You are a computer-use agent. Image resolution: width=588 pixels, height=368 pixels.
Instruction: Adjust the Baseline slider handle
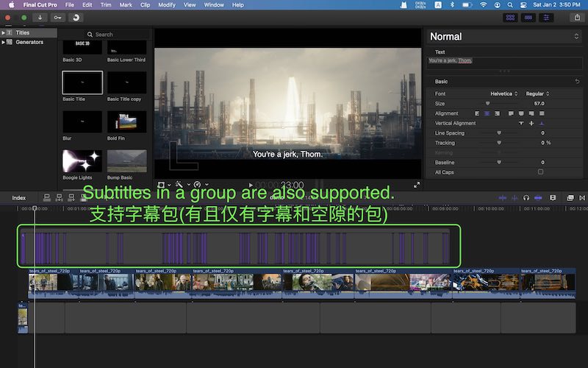tap(499, 162)
